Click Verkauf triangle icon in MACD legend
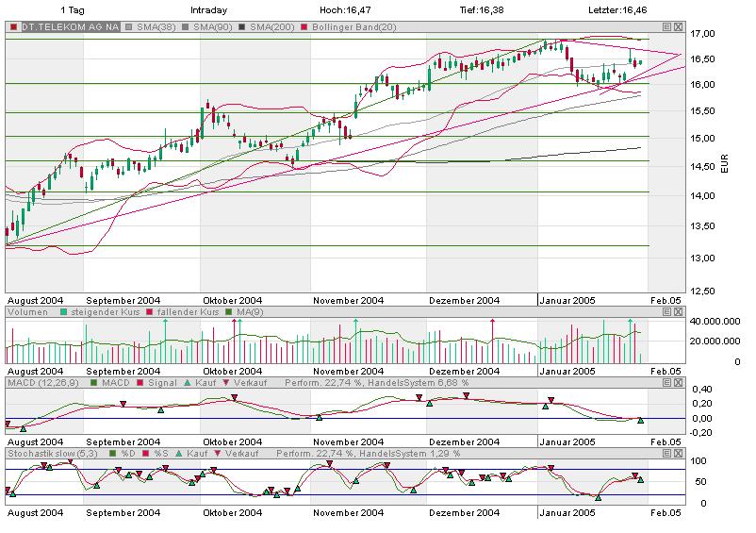The image size is (756, 533). [225, 382]
